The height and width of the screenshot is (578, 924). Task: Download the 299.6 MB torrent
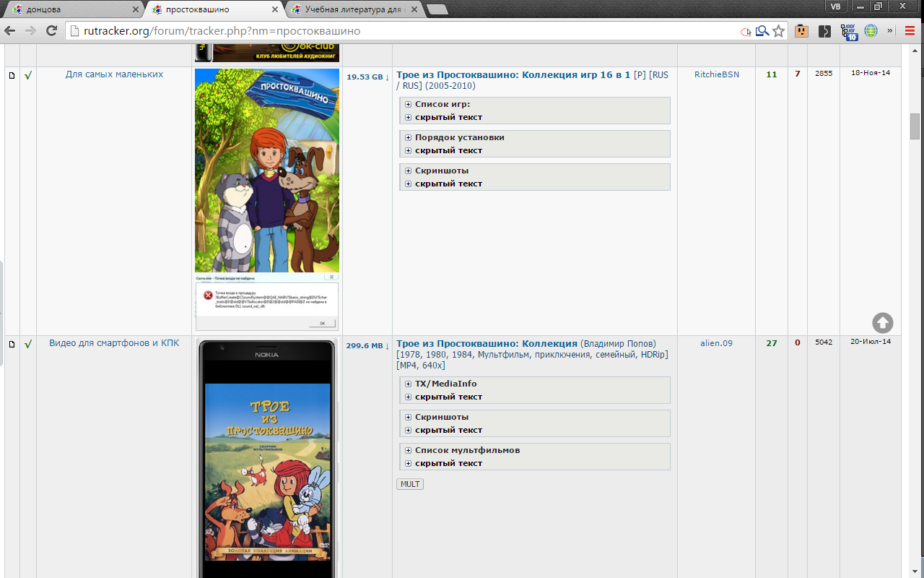pos(368,345)
